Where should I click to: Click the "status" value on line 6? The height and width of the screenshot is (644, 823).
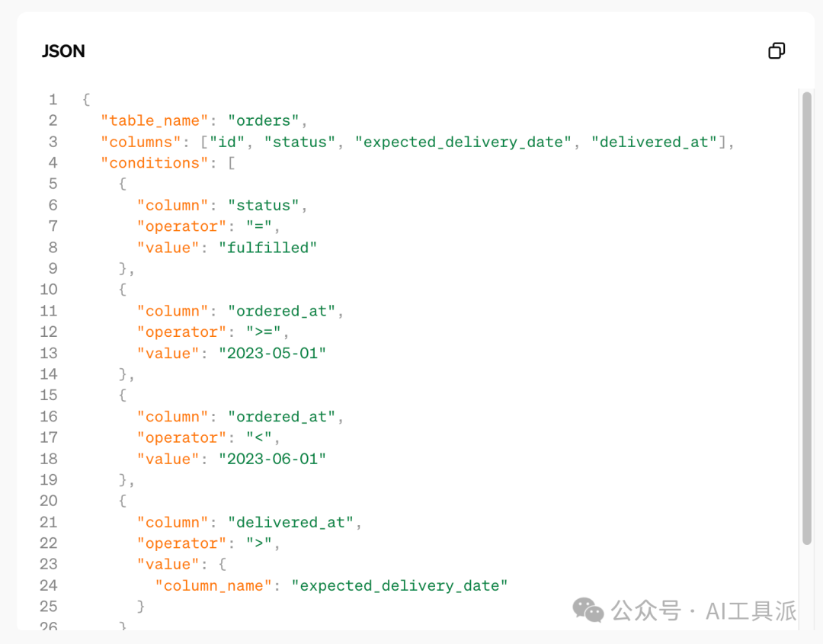pos(263,205)
